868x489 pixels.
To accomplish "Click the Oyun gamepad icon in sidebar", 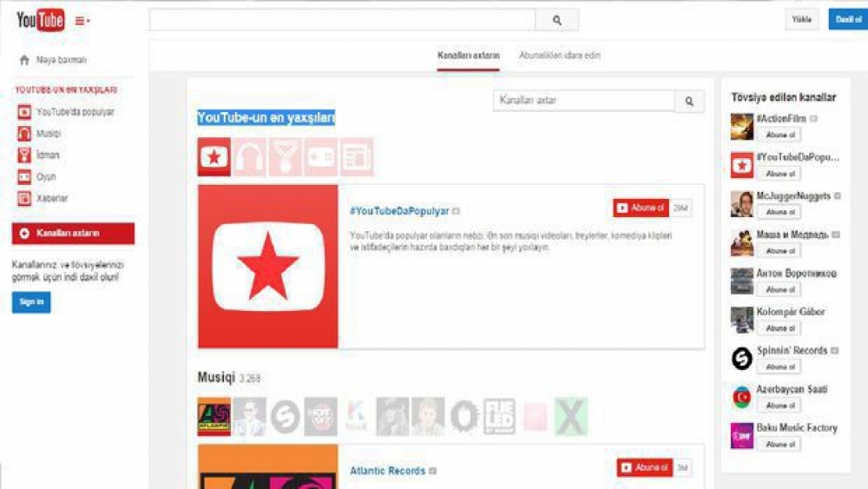I will (x=24, y=176).
